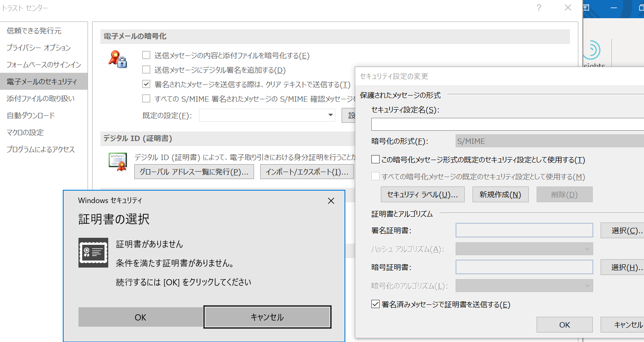This screenshot has height=342, width=644.
Task: Uncheck 署名済みメッセージで証明書を送信する checkbox
Action: (375, 304)
